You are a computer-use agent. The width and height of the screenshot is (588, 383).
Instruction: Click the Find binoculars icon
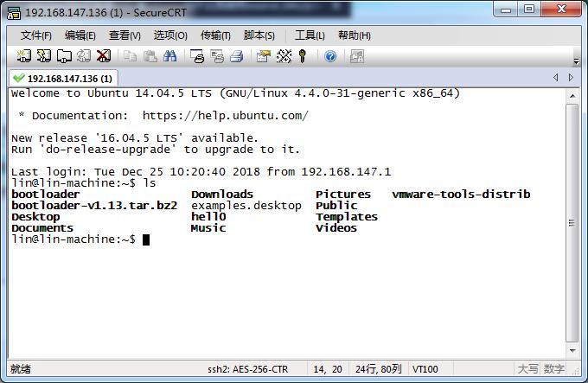pyautogui.click(x=169, y=56)
